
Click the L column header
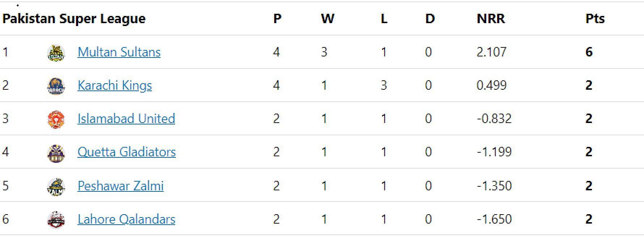pyautogui.click(x=384, y=18)
